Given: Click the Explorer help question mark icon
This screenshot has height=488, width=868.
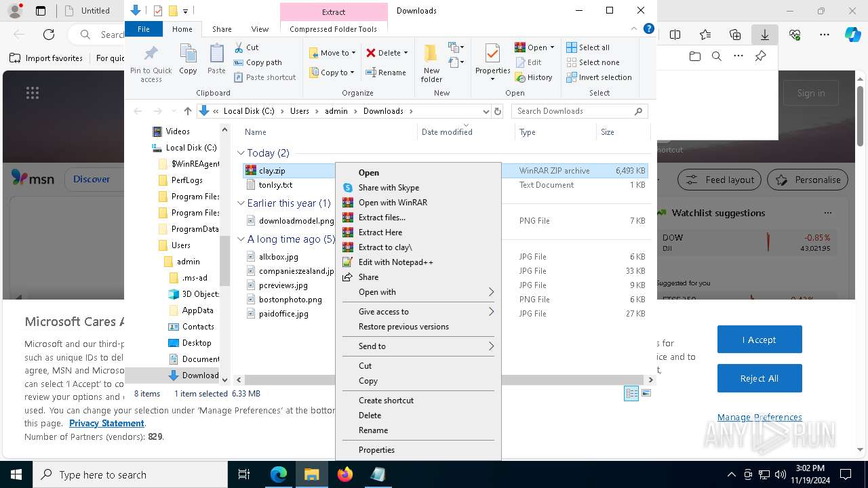Looking at the screenshot, I should click(648, 29).
